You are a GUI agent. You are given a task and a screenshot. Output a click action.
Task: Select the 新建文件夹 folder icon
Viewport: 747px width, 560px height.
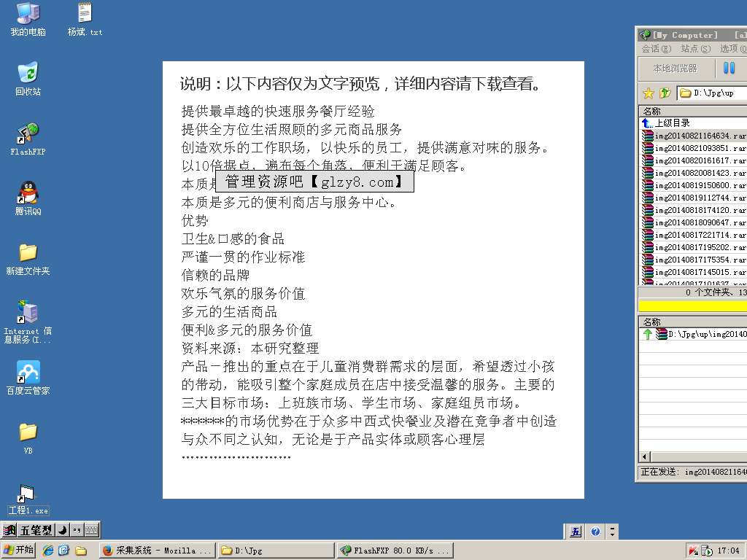[x=28, y=259]
